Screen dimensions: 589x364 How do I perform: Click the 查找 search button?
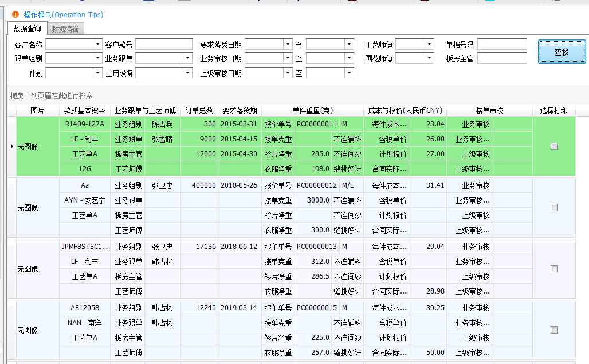coord(561,52)
